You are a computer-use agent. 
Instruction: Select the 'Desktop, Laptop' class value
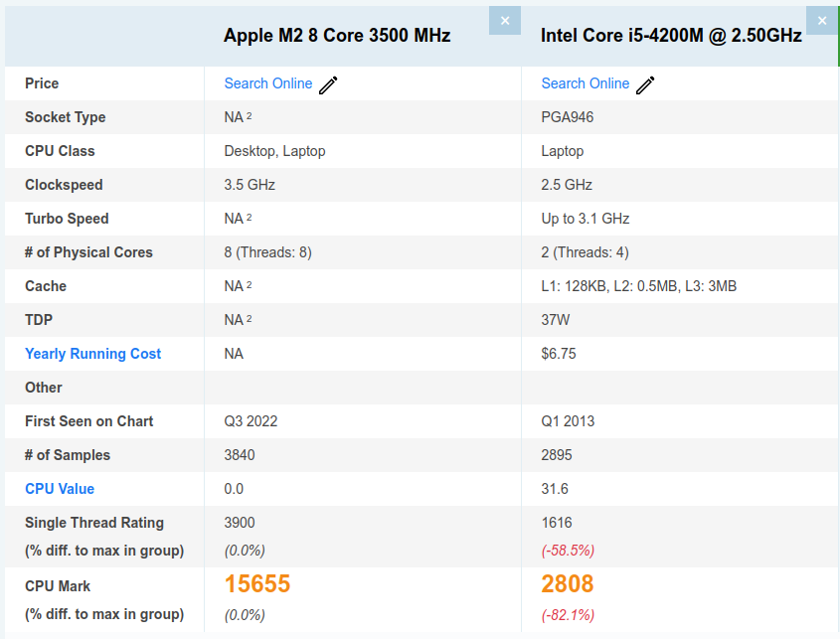274,151
